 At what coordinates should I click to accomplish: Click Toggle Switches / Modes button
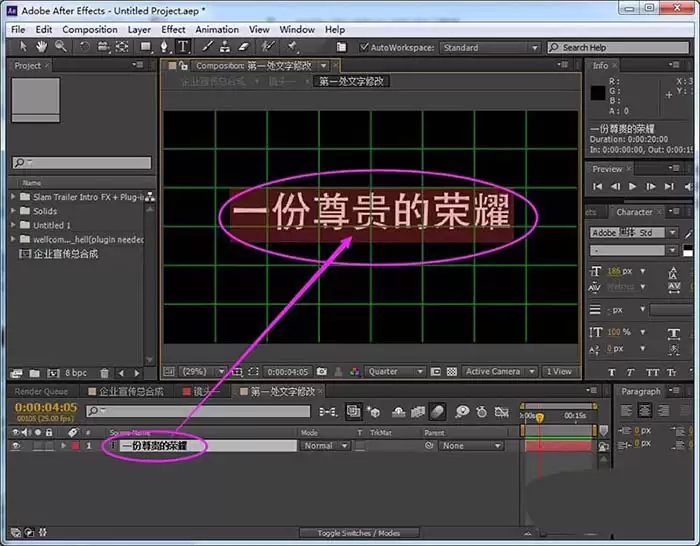click(x=359, y=533)
